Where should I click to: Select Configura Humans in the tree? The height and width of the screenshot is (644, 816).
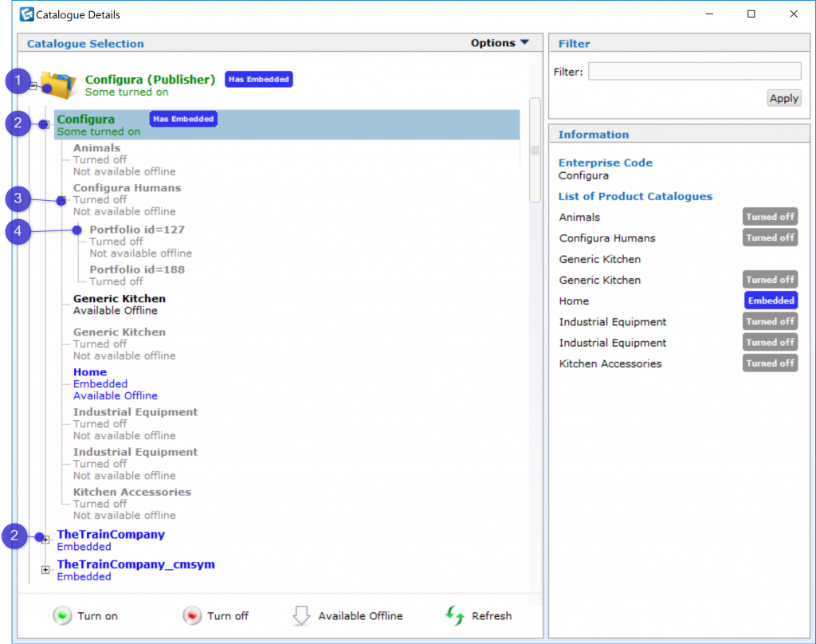(x=127, y=199)
